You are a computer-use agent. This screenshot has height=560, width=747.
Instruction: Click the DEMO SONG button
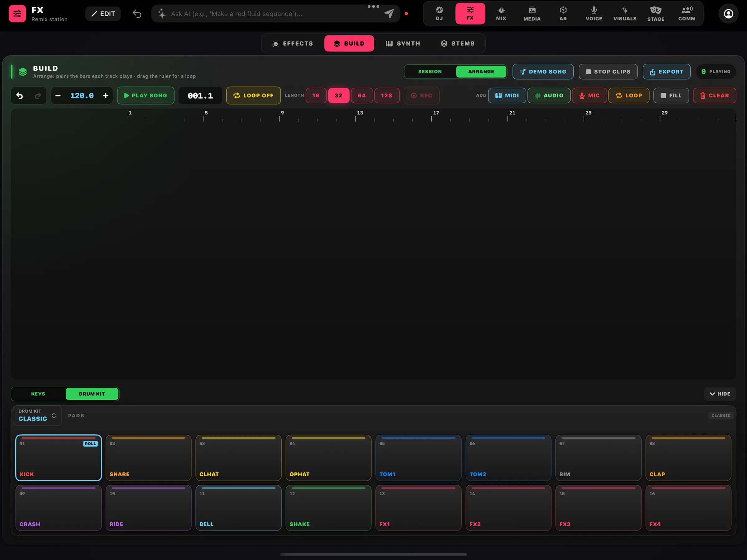(x=543, y=72)
